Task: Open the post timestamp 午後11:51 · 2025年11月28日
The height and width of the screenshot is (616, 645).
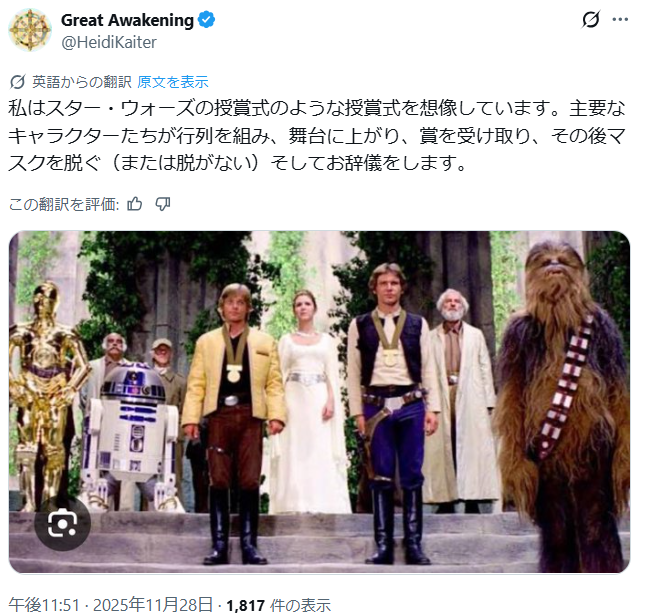Action: (111, 605)
